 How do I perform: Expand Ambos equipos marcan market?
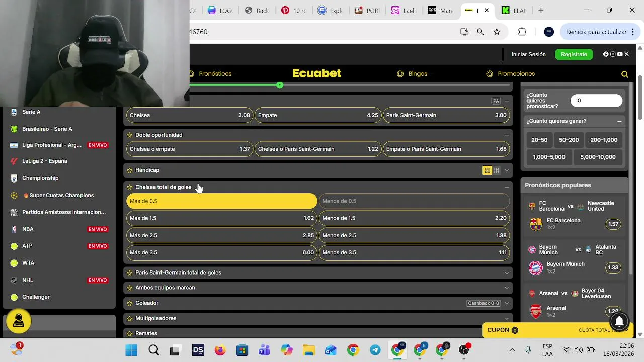point(507,288)
